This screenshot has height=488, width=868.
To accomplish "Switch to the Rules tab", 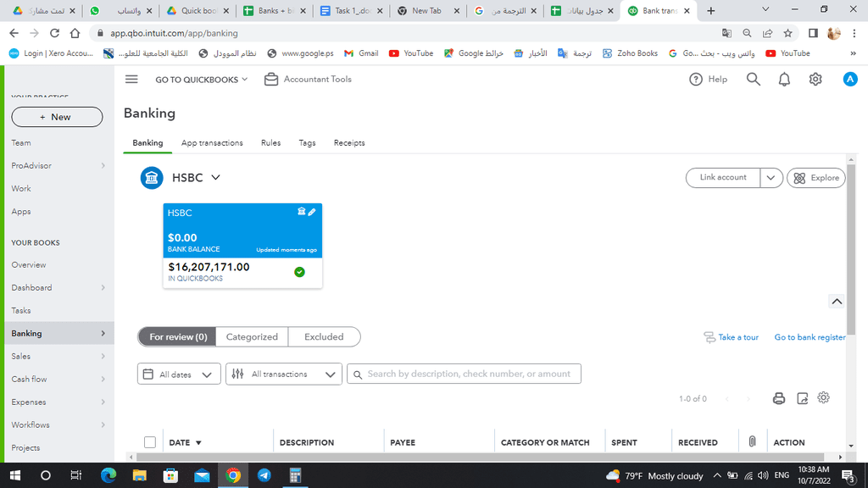I will [x=270, y=142].
